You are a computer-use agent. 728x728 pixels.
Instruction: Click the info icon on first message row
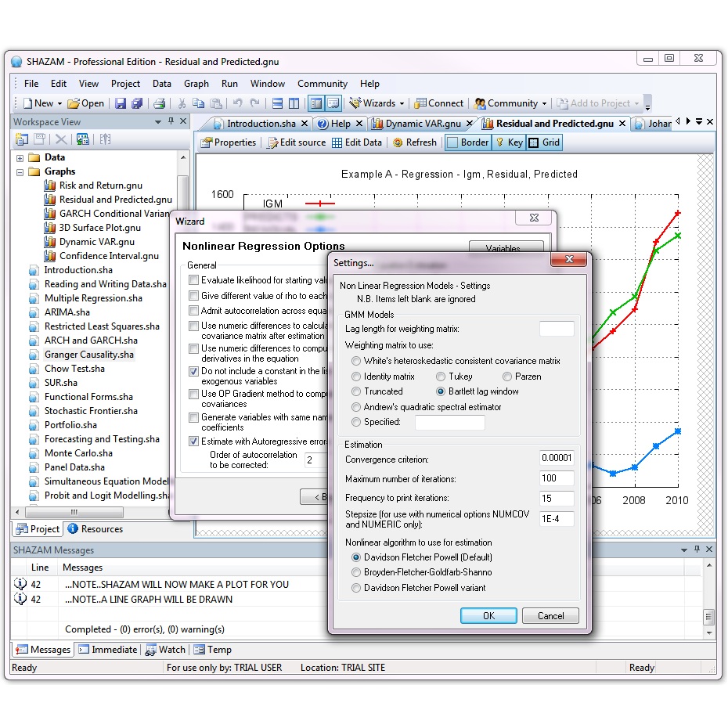pos(20,584)
